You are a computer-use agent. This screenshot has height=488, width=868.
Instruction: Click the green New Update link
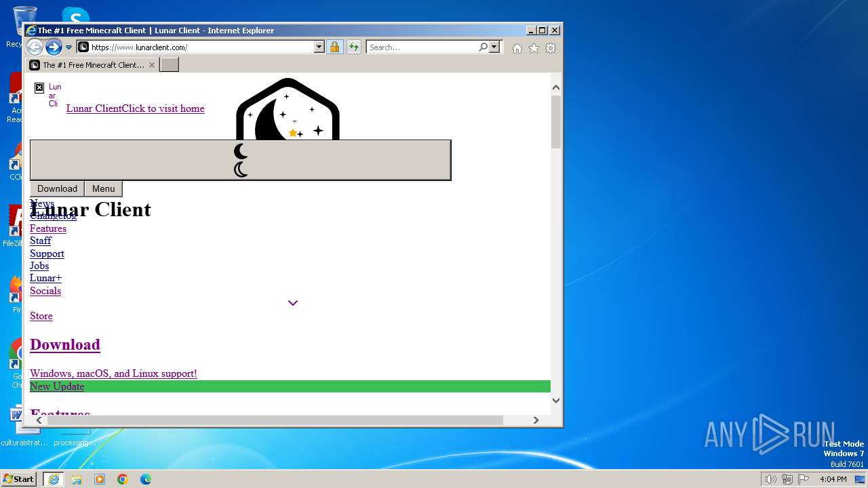pos(57,386)
